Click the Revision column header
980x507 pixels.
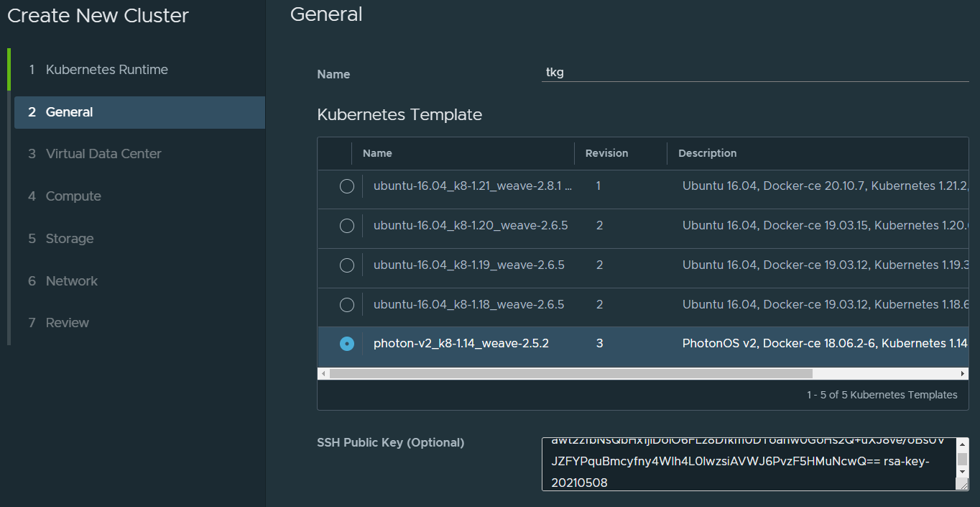pos(606,153)
